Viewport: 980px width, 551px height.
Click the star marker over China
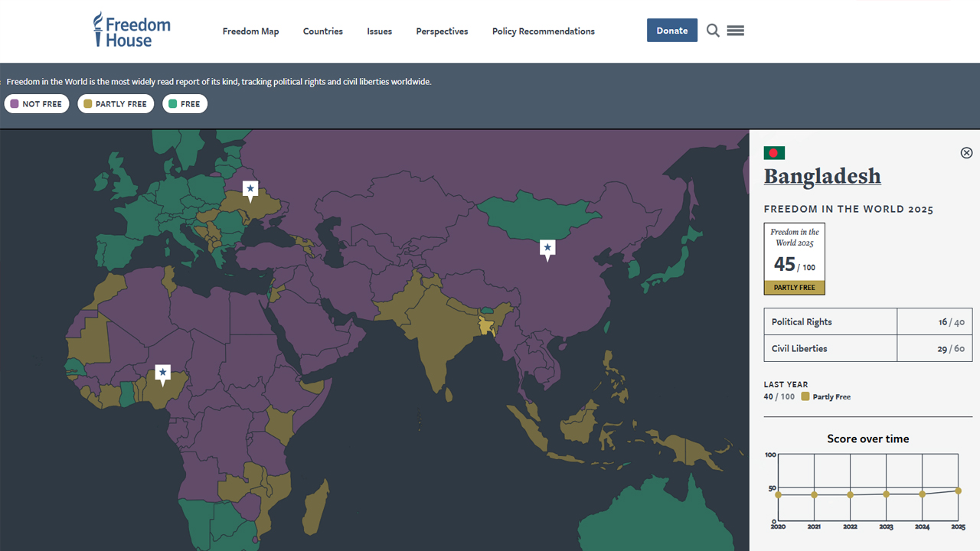547,248
